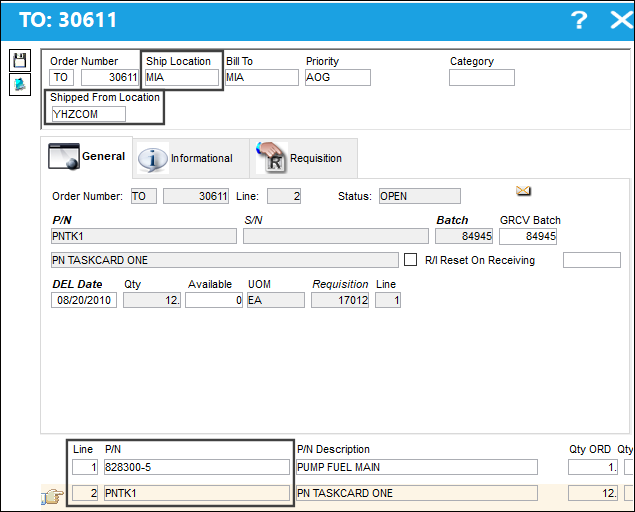Click the envelope mail icon

pyautogui.click(x=523, y=190)
